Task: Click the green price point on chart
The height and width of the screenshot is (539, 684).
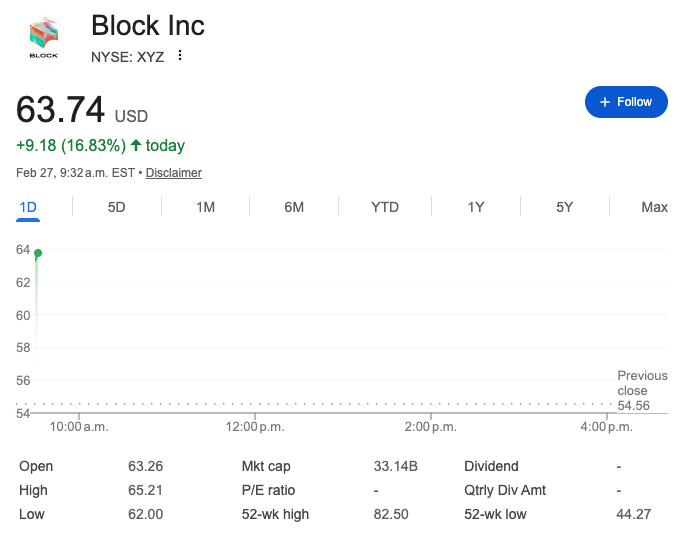Action: coord(38,253)
